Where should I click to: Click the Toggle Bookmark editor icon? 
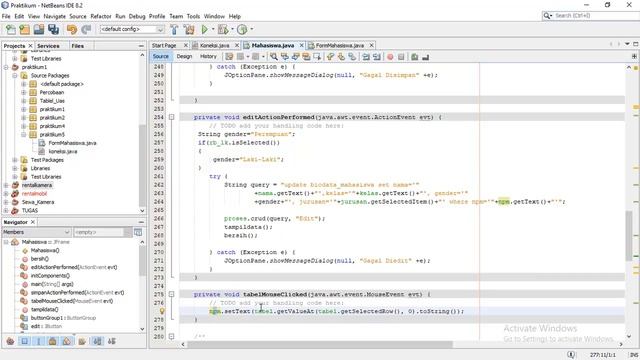pyautogui.click(x=352, y=57)
